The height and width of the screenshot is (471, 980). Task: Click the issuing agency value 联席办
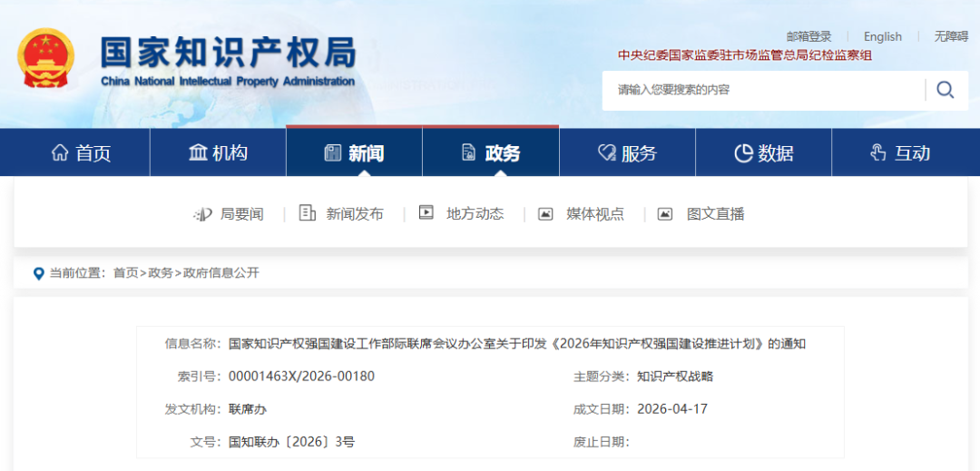pos(248,409)
